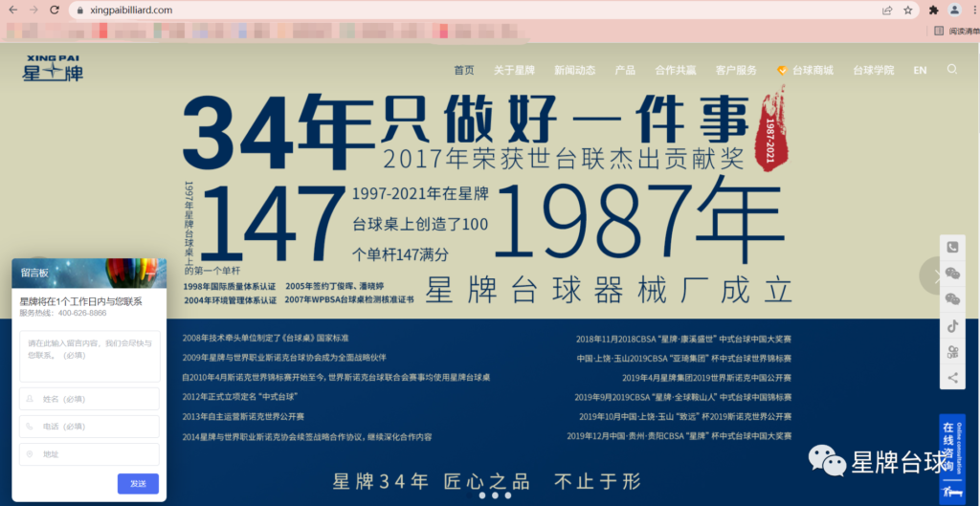Click the 1998年国际质量体系认证 text
Image resolution: width=980 pixels, height=506 pixels.
(230, 286)
